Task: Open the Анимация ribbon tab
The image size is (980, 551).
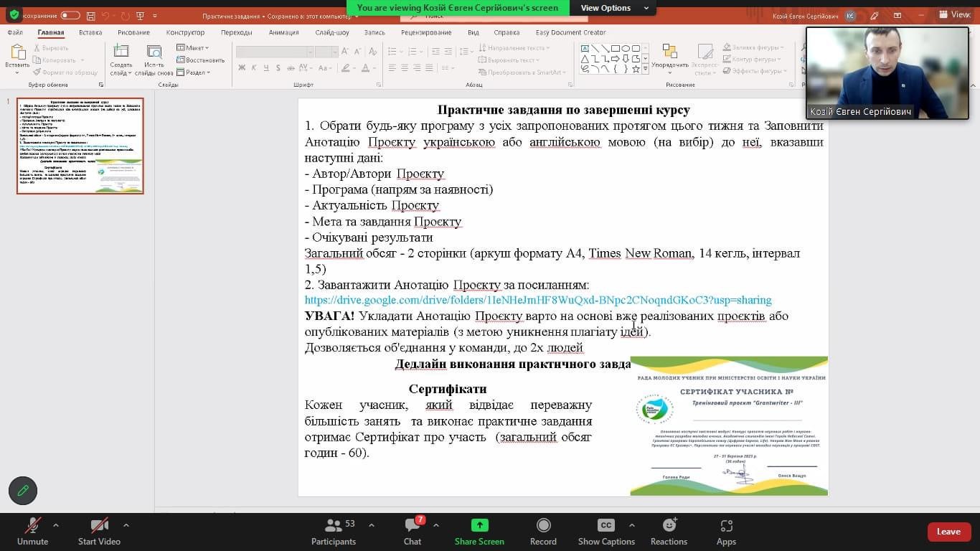Action: pyautogui.click(x=283, y=32)
